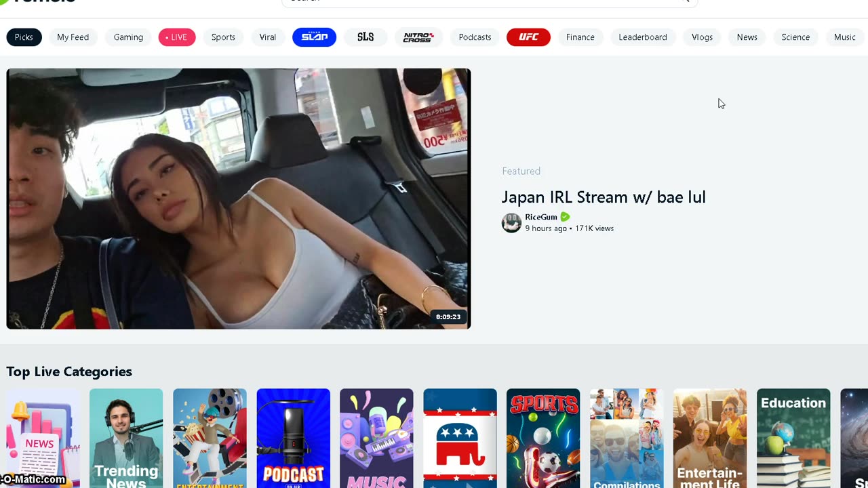This screenshot has width=868, height=488.
Task: Open the Music tab
Action: coord(844,37)
